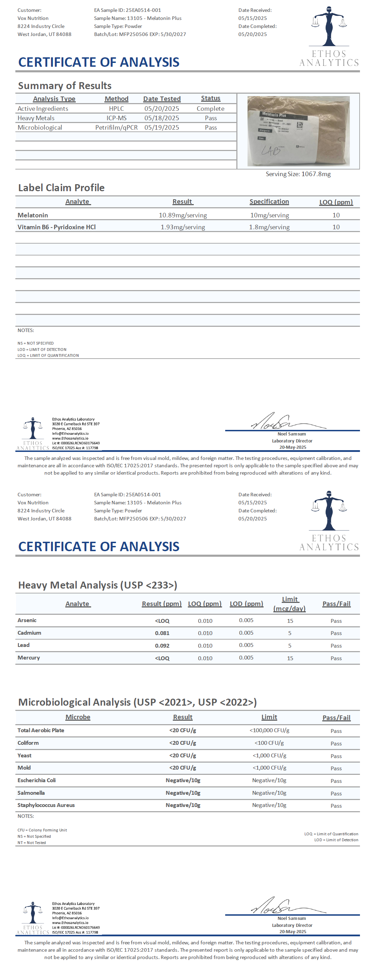Click the Result (ppm) column header

(x=162, y=604)
